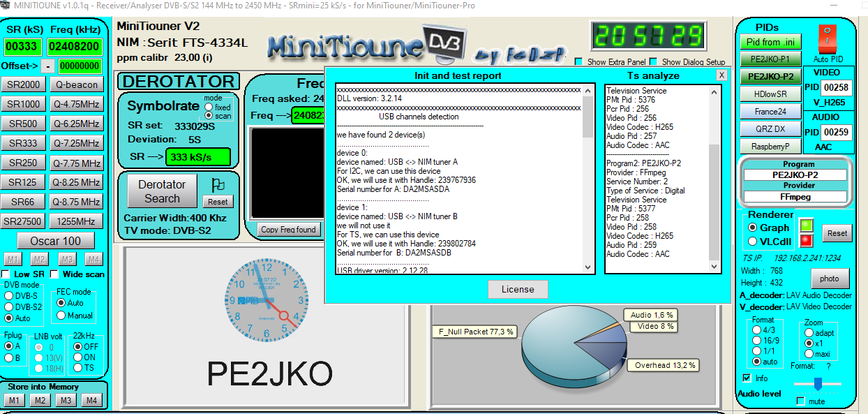Select Fplug B
This screenshot has width=868, height=414.
click(x=8, y=357)
